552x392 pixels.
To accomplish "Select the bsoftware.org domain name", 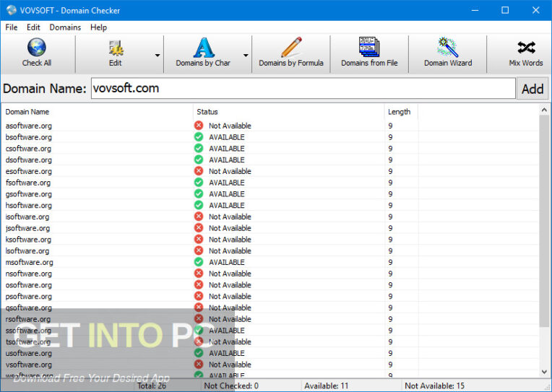I will 28,137.
